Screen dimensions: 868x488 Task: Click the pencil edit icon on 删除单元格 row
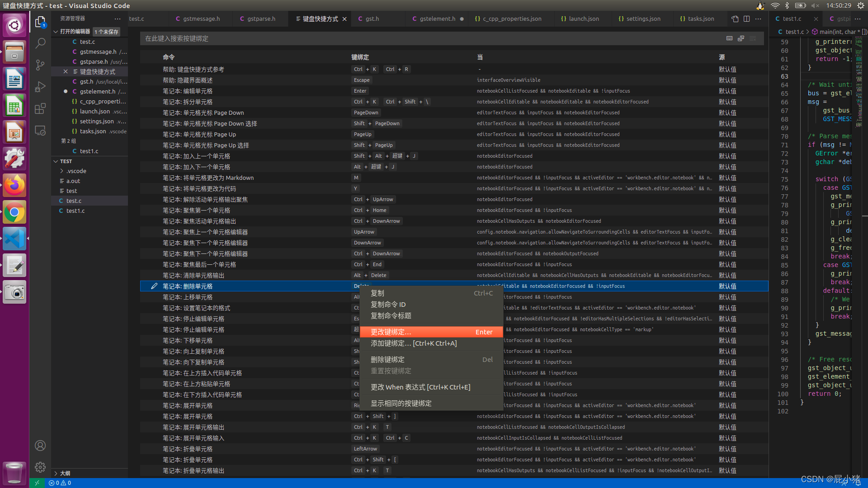pos(154,286)
